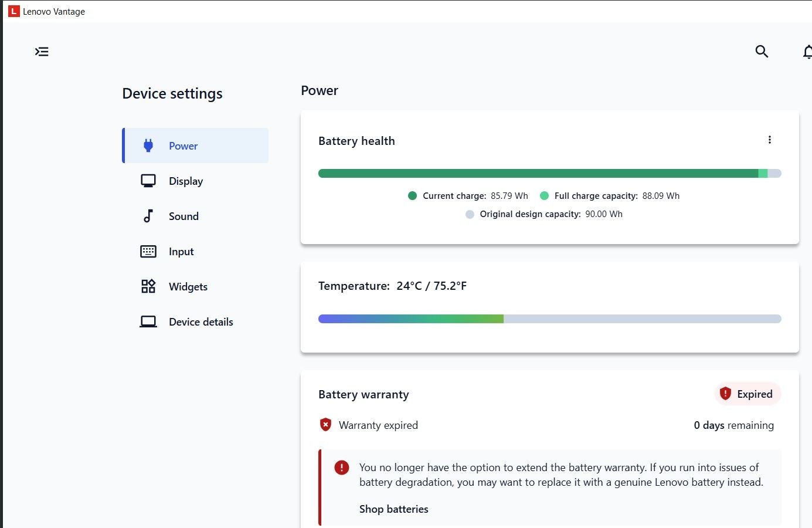This screenshot has width=812, height=528.
Task: Click the Sound music note icon
Action: point(148,216)
